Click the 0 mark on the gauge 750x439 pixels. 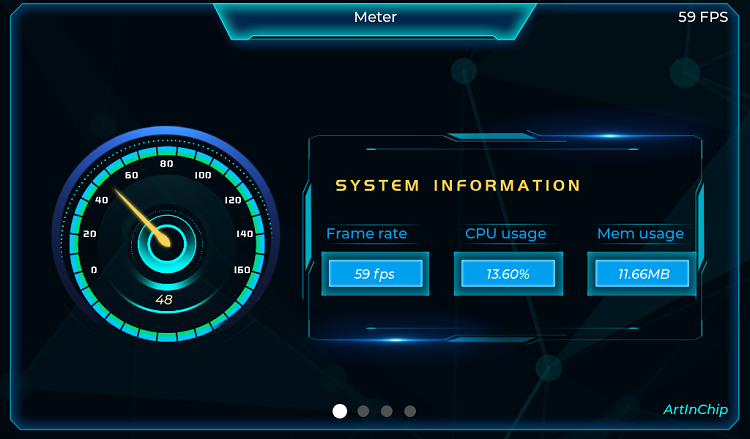pos(94,270)
